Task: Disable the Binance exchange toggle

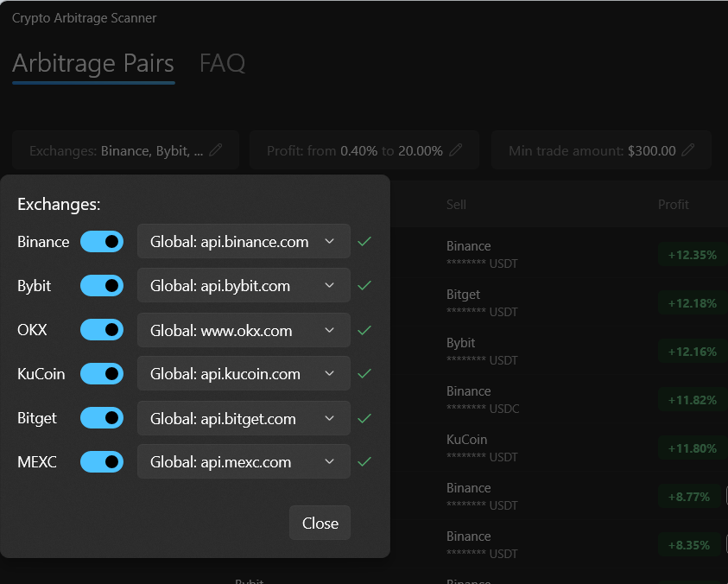Action: (102, 242)
